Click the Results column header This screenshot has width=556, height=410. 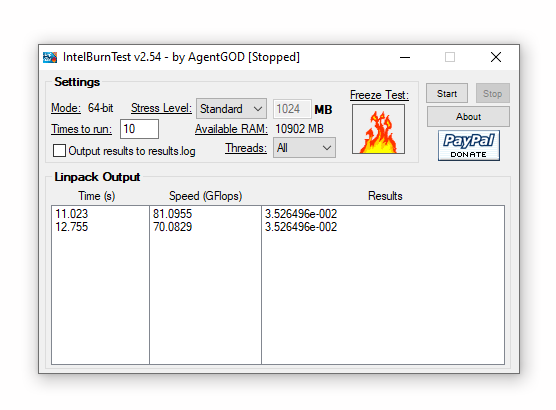pyautogui.click(x=385, y=196)
